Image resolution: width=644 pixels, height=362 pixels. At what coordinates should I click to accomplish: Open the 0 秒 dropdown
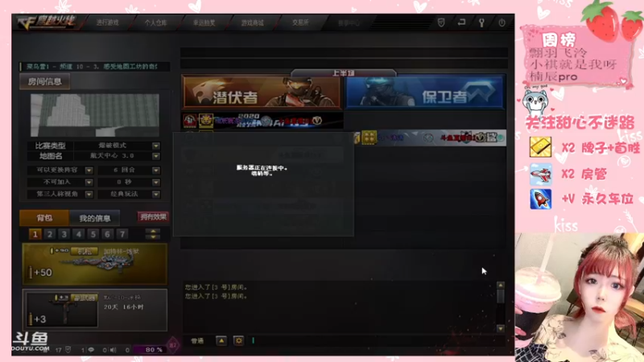155,183
